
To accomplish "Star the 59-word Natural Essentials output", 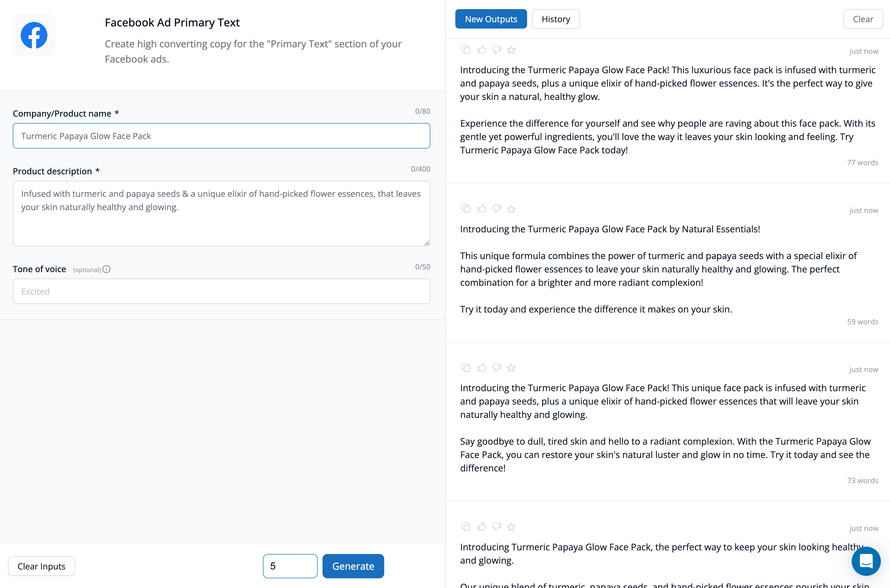I will click(511, 209).
